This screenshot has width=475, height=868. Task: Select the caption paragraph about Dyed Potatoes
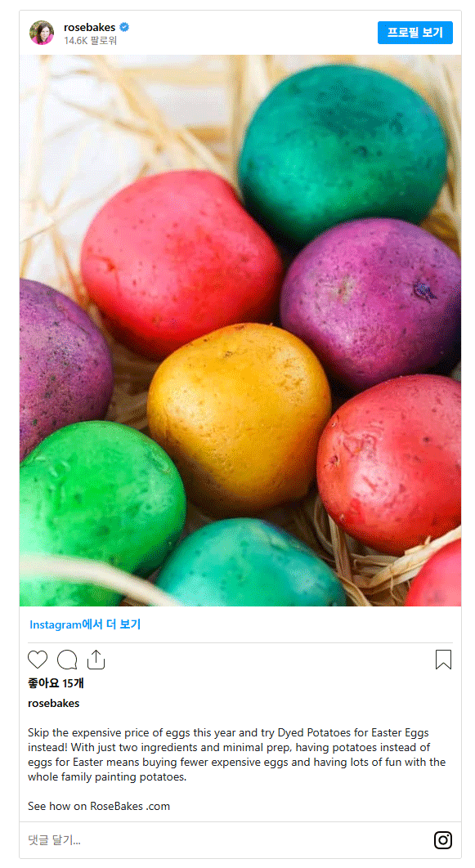point(237,754)
